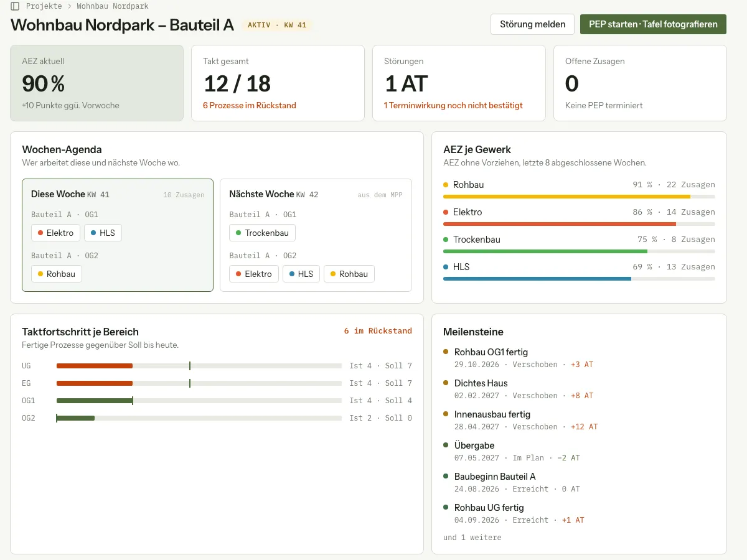Open the Dichtes Haus milestone

point(579,389)
